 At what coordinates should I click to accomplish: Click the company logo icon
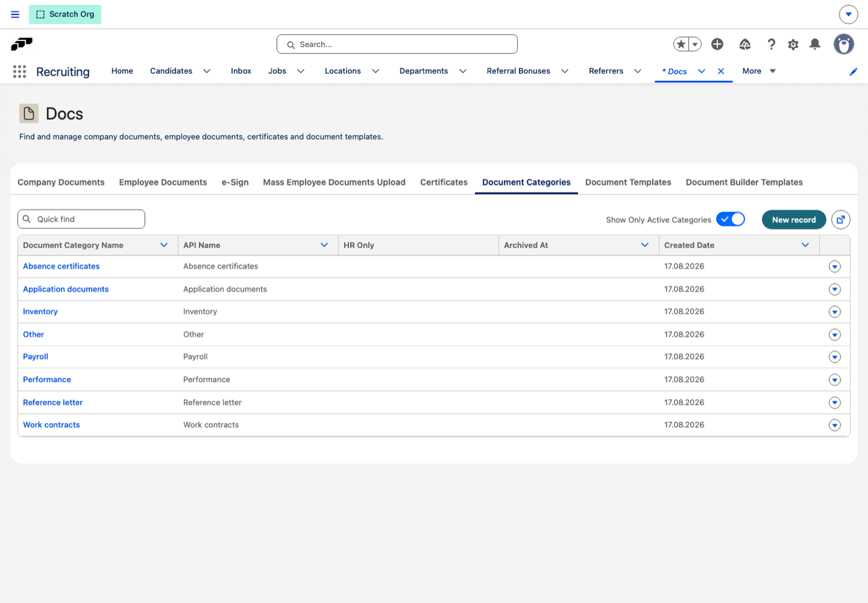tap(22, 44)
